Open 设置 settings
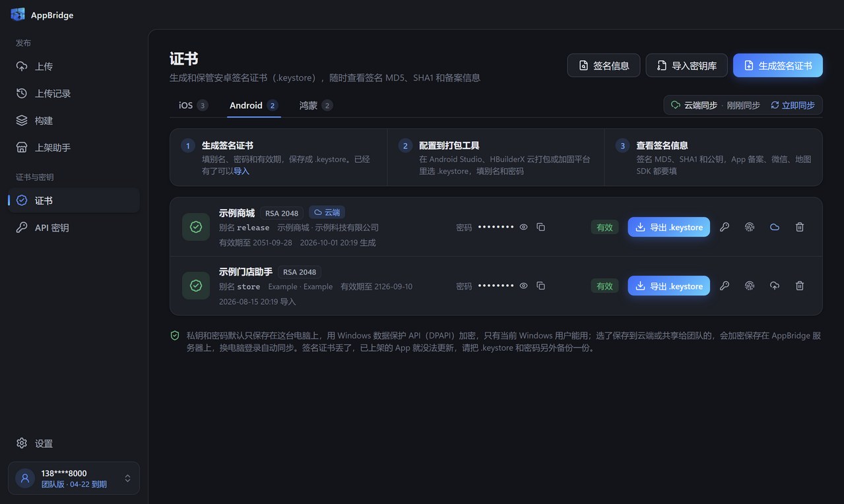 (x=74, y=443)
